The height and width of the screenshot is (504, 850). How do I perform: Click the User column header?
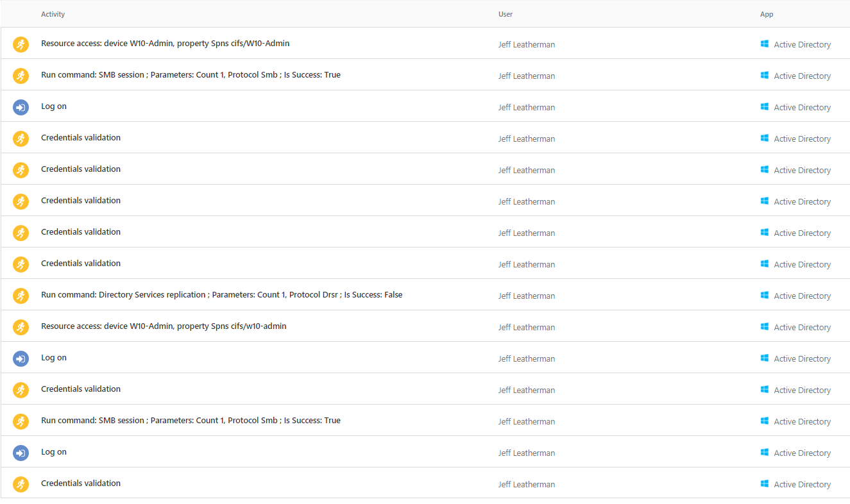[x=506, y=14]
